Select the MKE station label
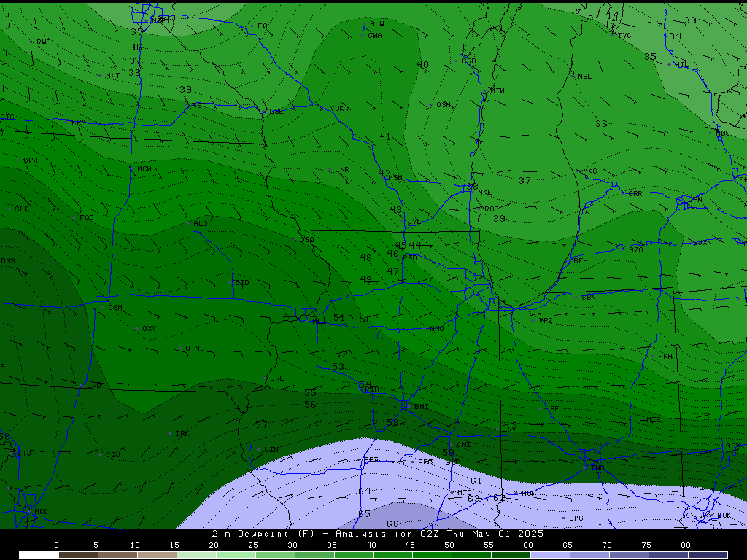The image size is (747, 560). (484, 192)
